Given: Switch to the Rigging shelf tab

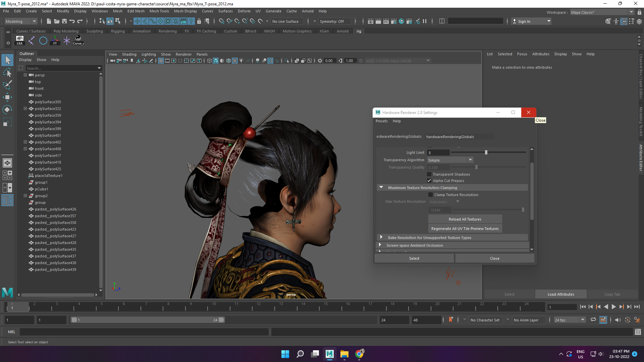Looking at the screenshot, I should click(118, 31).
